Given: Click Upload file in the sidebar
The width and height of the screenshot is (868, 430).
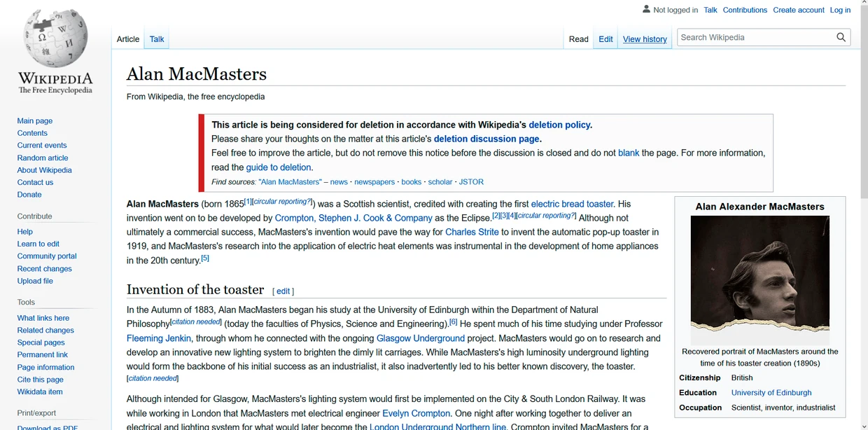Looking at the screenshot, I should [x=35, y=280].
